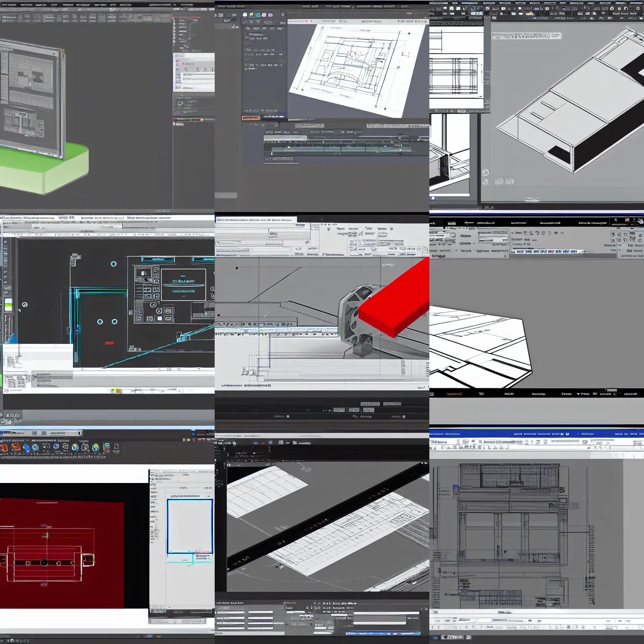Click the lower circular arrow icon in top-right viewport
Viewport: 644px width, 644px height.
[x=486, y=182]
